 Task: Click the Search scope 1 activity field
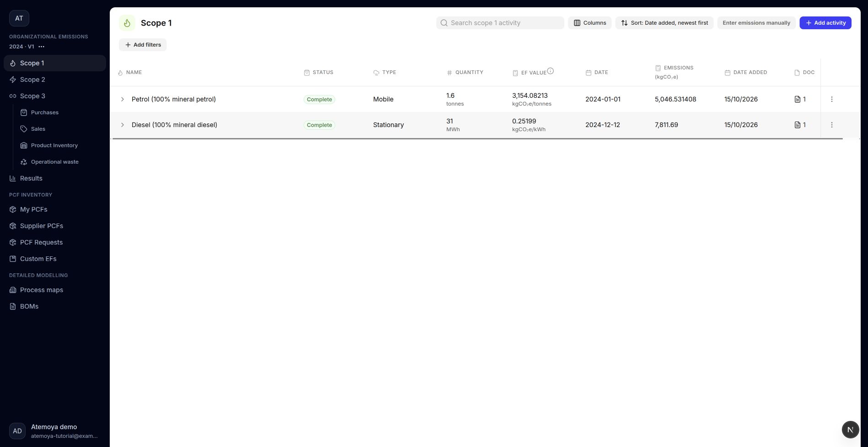500,23
